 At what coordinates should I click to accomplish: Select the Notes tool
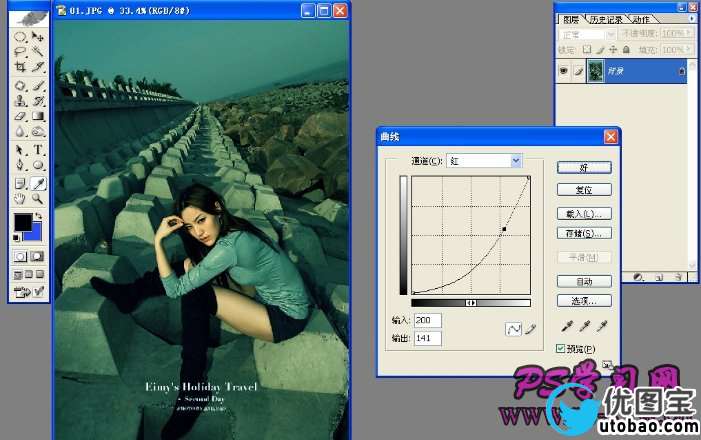[20, 183]
